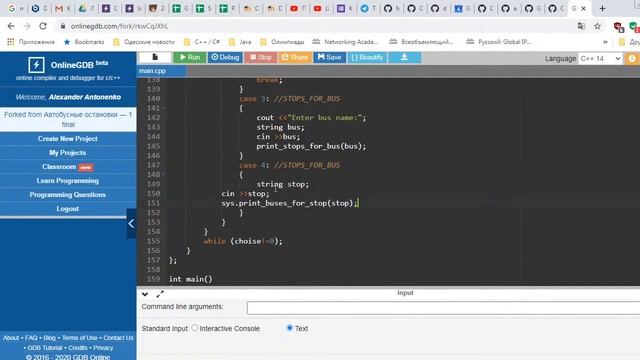Click the line 'sys.print_buses_for_stop(stop);'
Image resolution: width=640 pixels, height=360 pixels.
(x=289, y=203)
